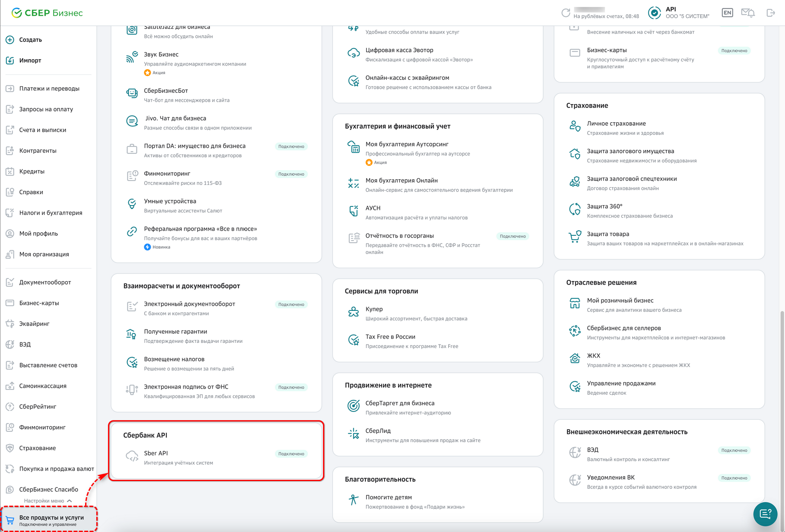Open the product-card Бизнес-карты service
This screenshot has width=785, height=532.
coord(659,58)
